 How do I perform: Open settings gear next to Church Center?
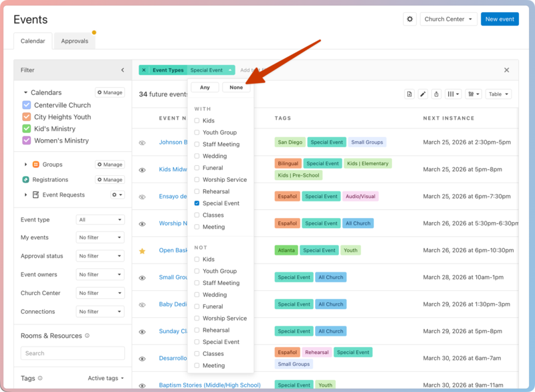[410, 19]
